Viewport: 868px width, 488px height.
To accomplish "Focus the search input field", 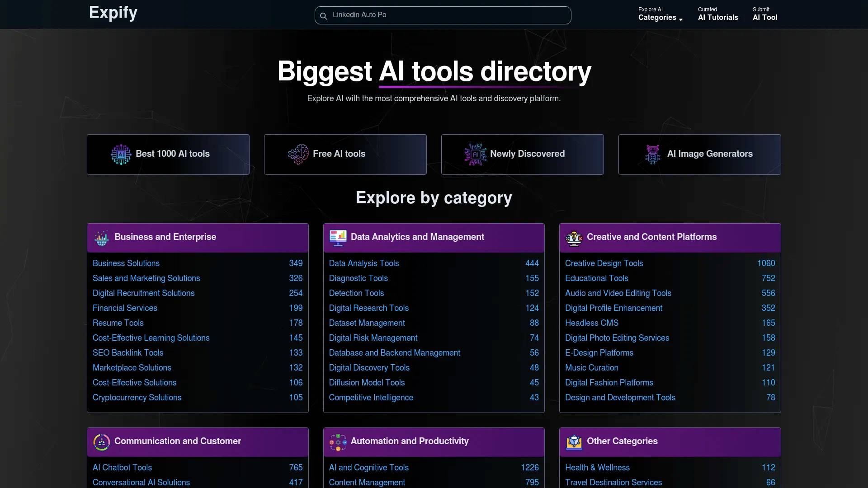I will click(443, 15).
